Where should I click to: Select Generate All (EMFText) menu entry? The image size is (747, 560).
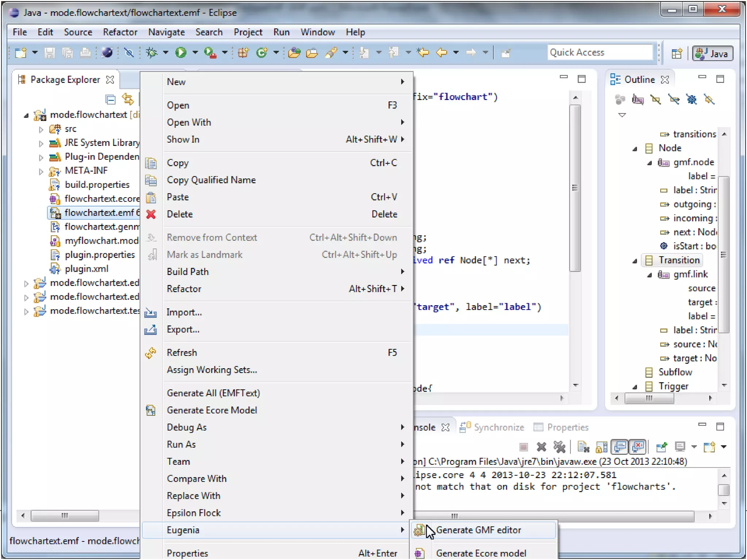point(213,393)
